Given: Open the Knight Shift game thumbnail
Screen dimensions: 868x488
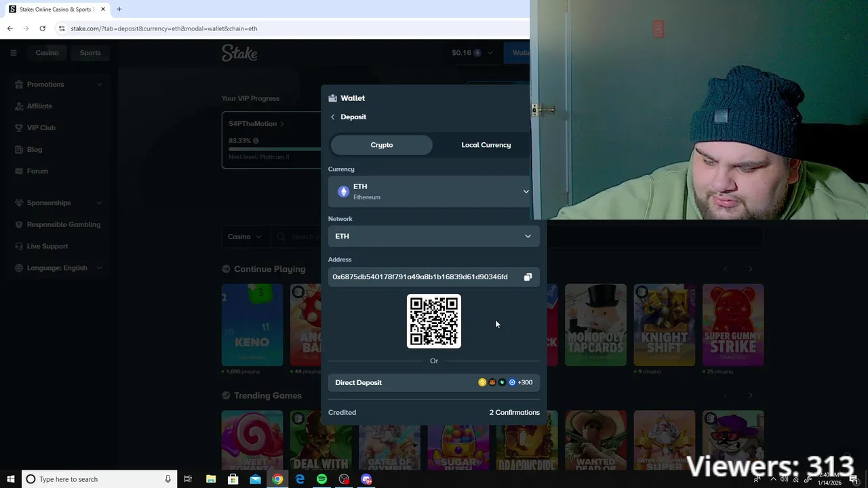Looking at the screenshot, I should coord(664,325).
